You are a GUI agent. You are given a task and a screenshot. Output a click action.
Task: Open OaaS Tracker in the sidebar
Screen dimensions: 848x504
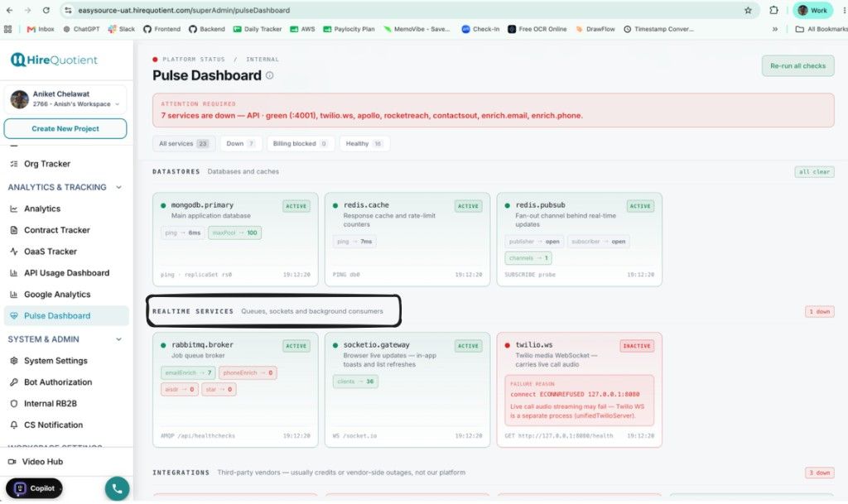[x=51, y=252]
